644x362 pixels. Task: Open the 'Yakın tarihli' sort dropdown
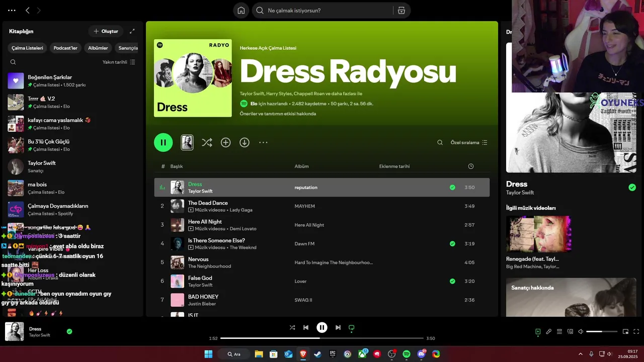point(119,62)
